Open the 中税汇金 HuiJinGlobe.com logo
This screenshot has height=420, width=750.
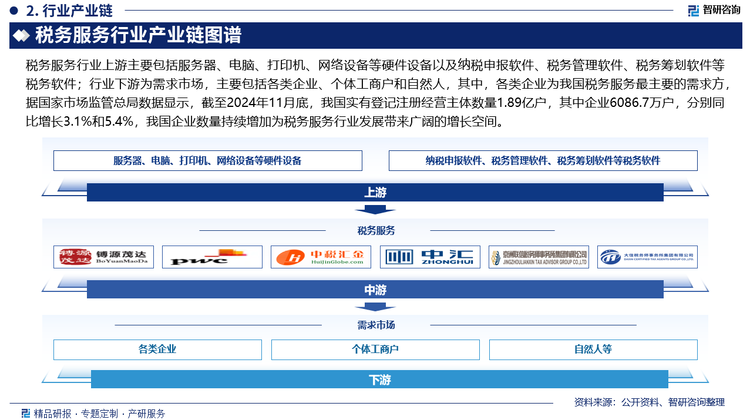pyautogui.click(x=321, y=257)
